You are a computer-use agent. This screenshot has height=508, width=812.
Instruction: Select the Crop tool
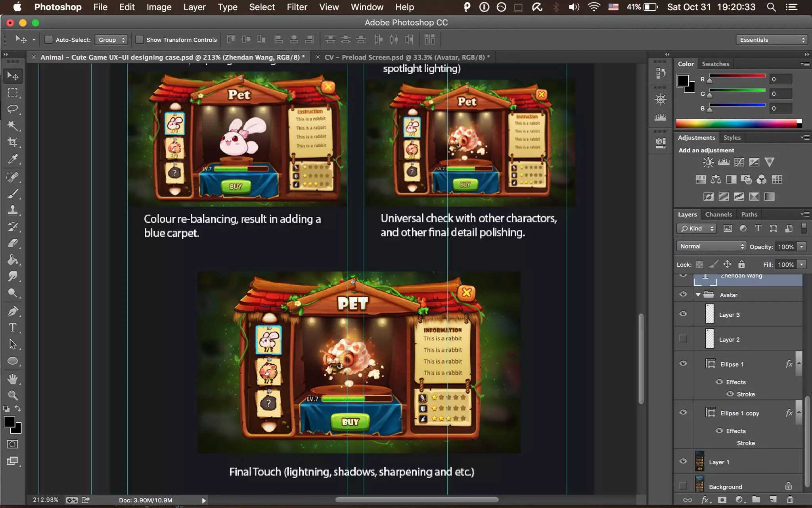click(13, 142)
